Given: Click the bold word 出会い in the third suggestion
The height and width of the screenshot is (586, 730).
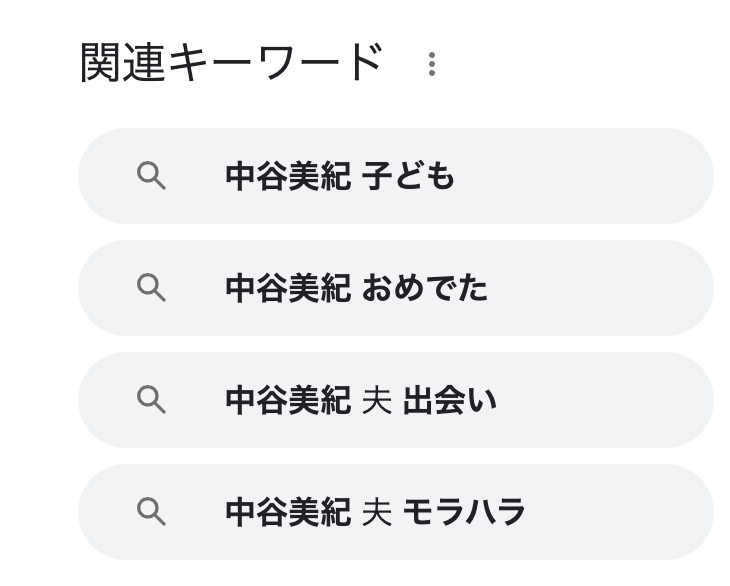Looking at the screenshot, I should click(x=450, y=400).
